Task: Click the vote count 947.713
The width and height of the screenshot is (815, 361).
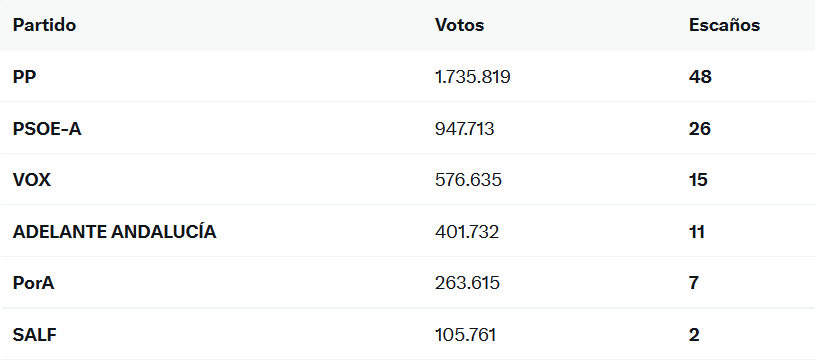Action: [464, 128]
